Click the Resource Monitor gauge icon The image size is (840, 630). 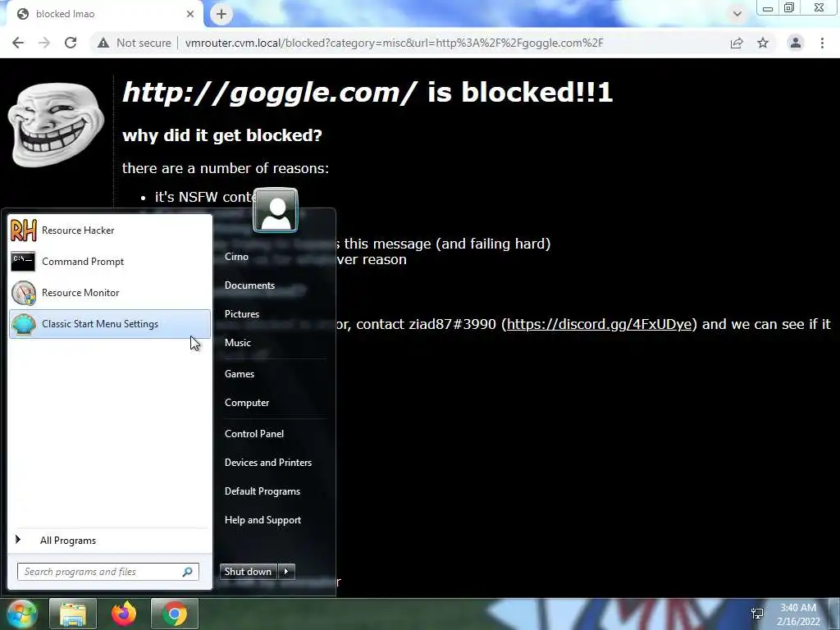24,293
